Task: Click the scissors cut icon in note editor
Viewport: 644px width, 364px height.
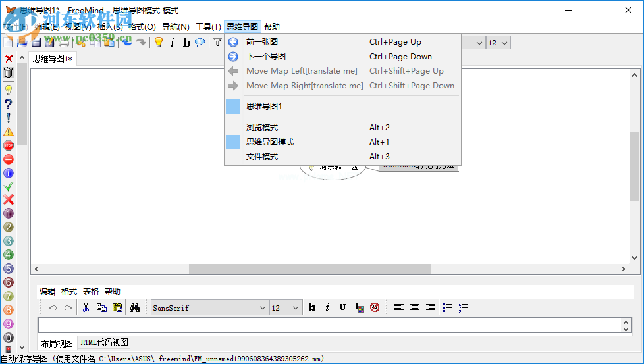Action: [86, 307]
